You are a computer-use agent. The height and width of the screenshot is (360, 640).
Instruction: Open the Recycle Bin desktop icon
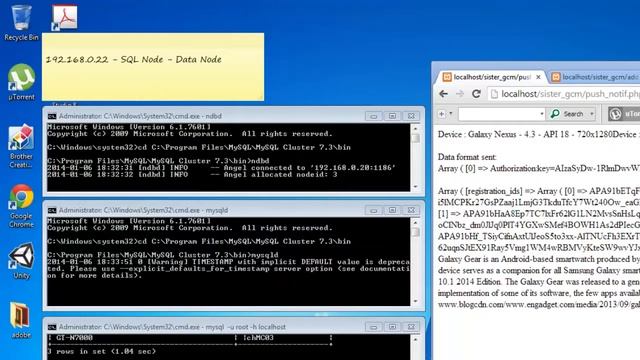pyautogui.click(x=21, y=22)
